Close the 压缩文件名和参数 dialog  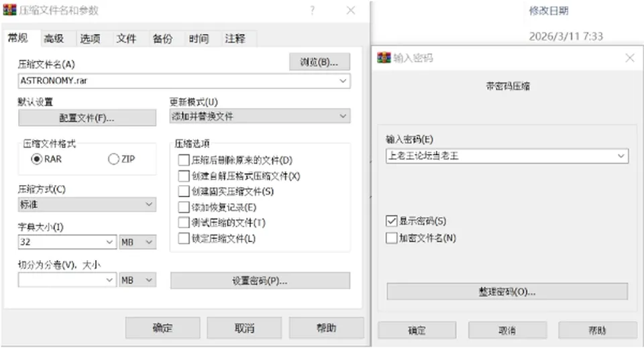(x=351, y=10)
